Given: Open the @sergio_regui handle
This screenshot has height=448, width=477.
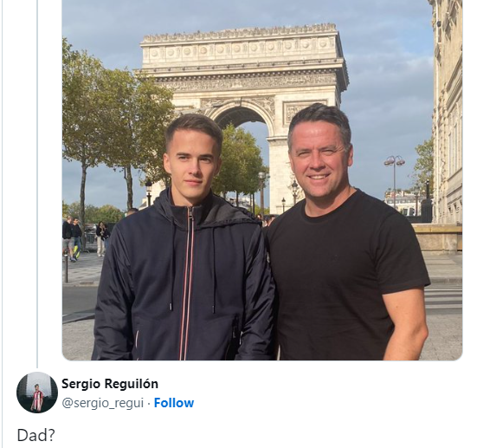Looking at the screenshot, I should 102,403.
